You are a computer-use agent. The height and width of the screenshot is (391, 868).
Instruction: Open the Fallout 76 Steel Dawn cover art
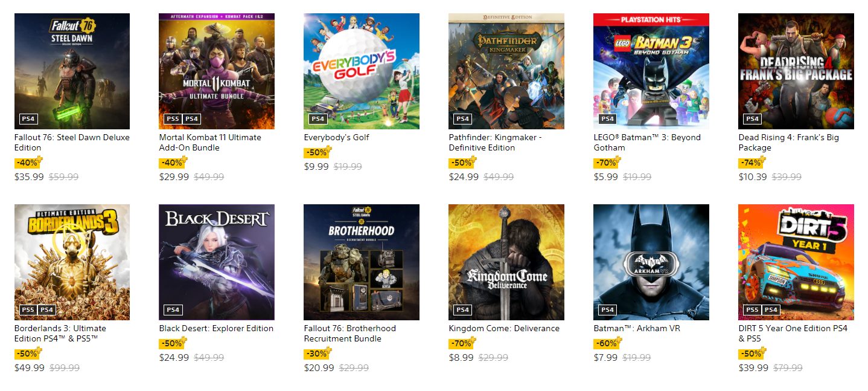point(72,71)
